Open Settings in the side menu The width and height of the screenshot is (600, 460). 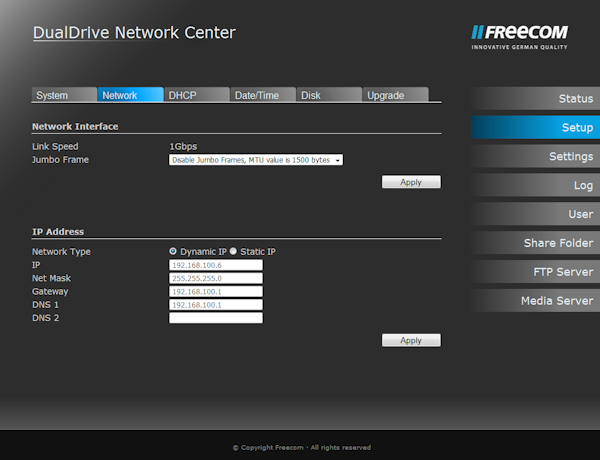535,157
